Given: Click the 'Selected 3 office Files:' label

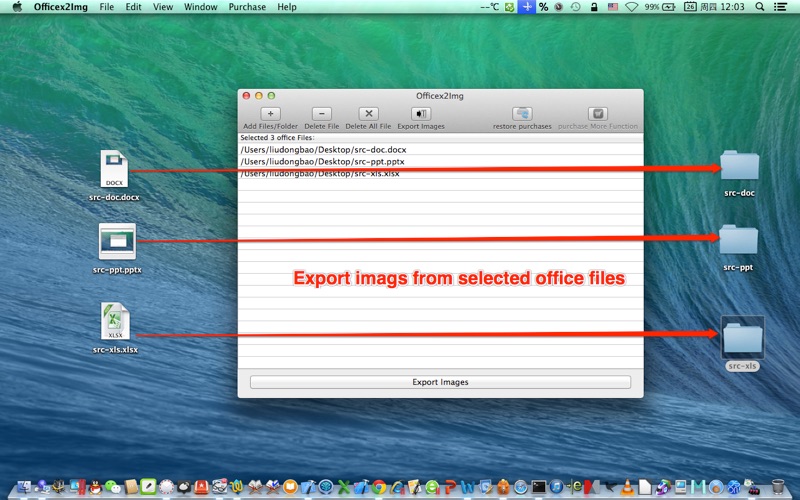Looking at the screenshot, I should click(x=278, y=137).
